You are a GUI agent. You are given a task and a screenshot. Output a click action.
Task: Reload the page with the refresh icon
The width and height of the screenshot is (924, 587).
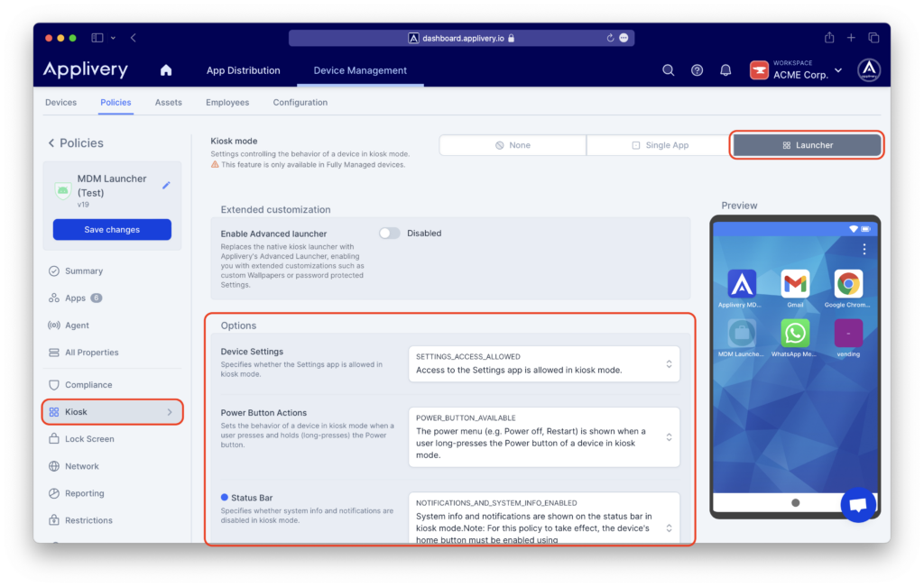tap(610, 38)
